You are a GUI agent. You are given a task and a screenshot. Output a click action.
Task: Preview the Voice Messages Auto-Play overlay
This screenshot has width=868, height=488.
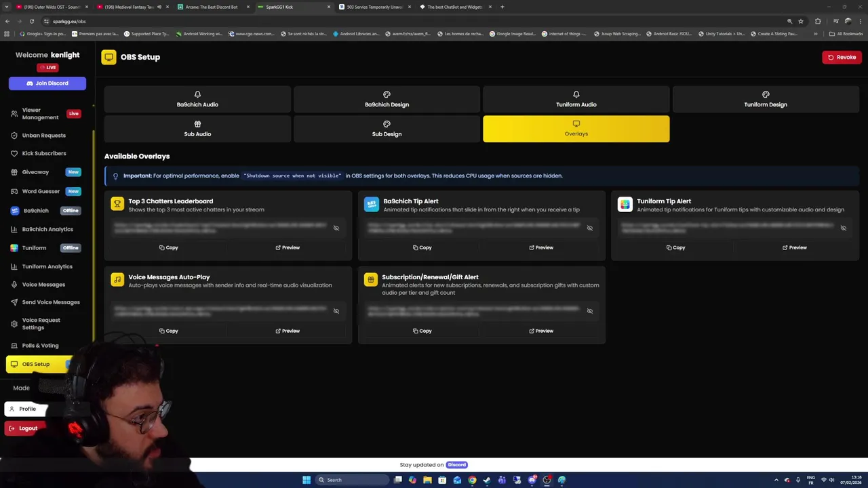point(288,331)
